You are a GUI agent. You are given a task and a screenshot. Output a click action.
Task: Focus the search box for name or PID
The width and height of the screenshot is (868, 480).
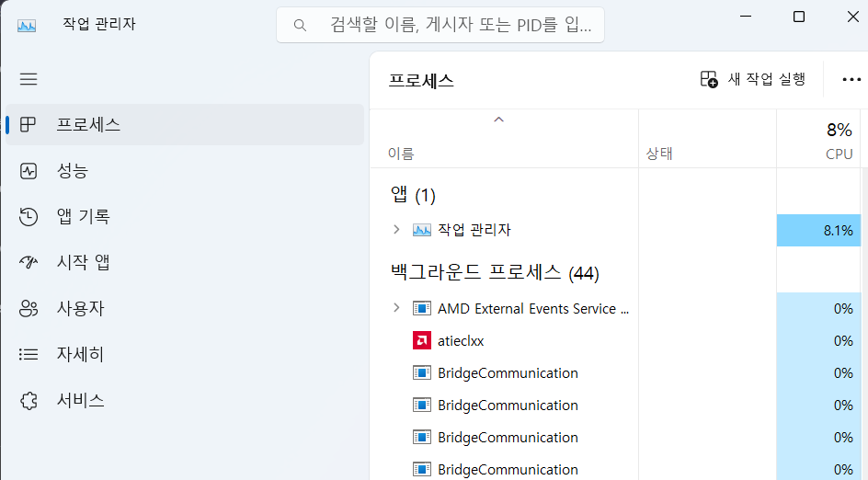pyautogui.click(x=440, y=25)
